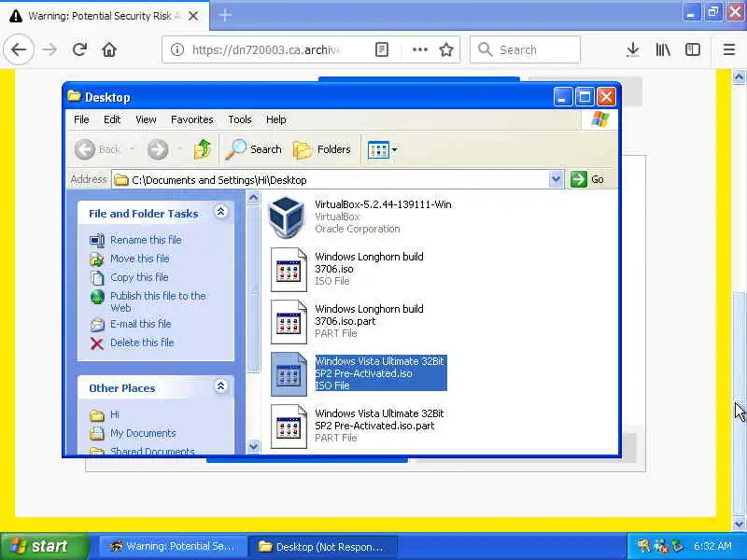The height and width of the screenshot is (560, 747).
Task: Open the Firefox downloads panel
Action: pyautogui.click(x=633, y=49)
